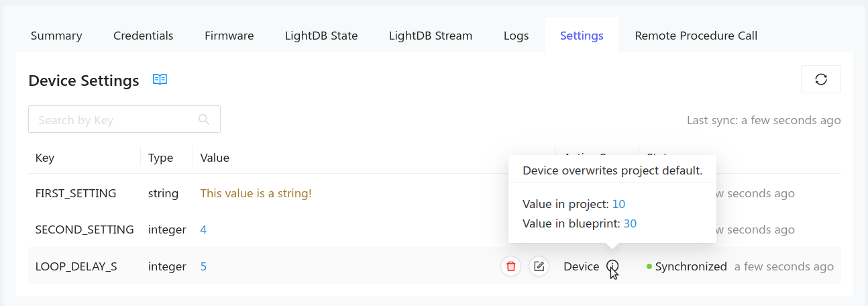View the Logs tab
Image resolution: width=868 pixels, height=306 pixels.
point(517,36)
